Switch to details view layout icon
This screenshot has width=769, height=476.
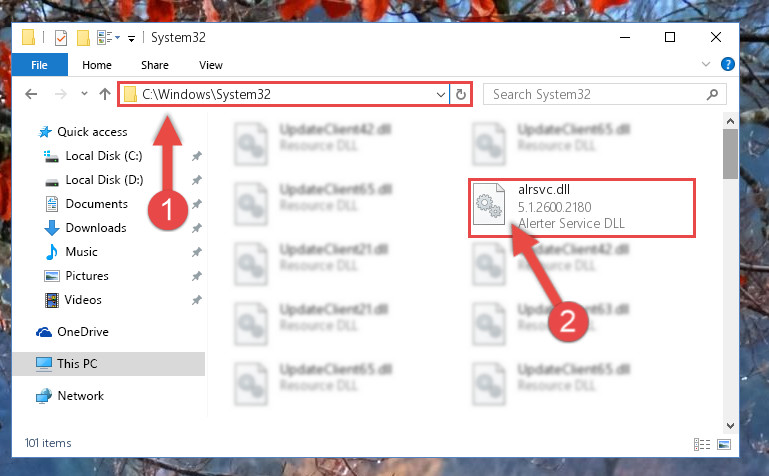(702, 444)
